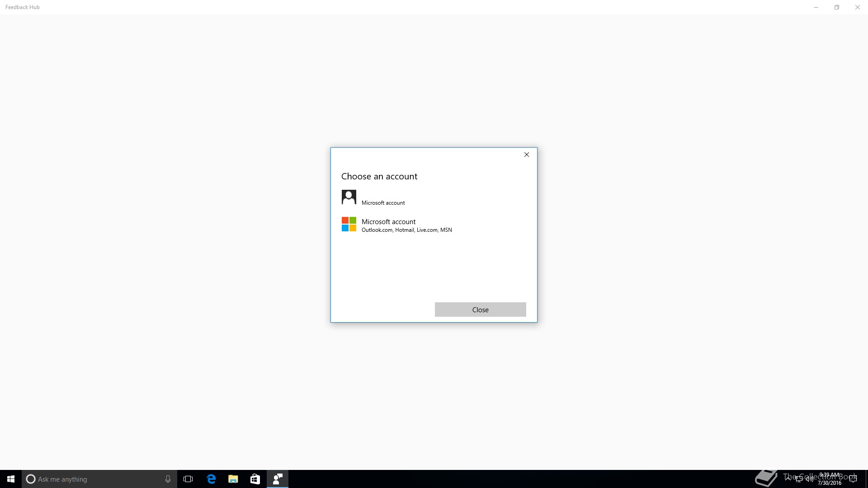Click the Cortana 'Ask me anything' search box
Image resolution: width=868 pixels, height=488 pixels.
(x=99, y=479)
